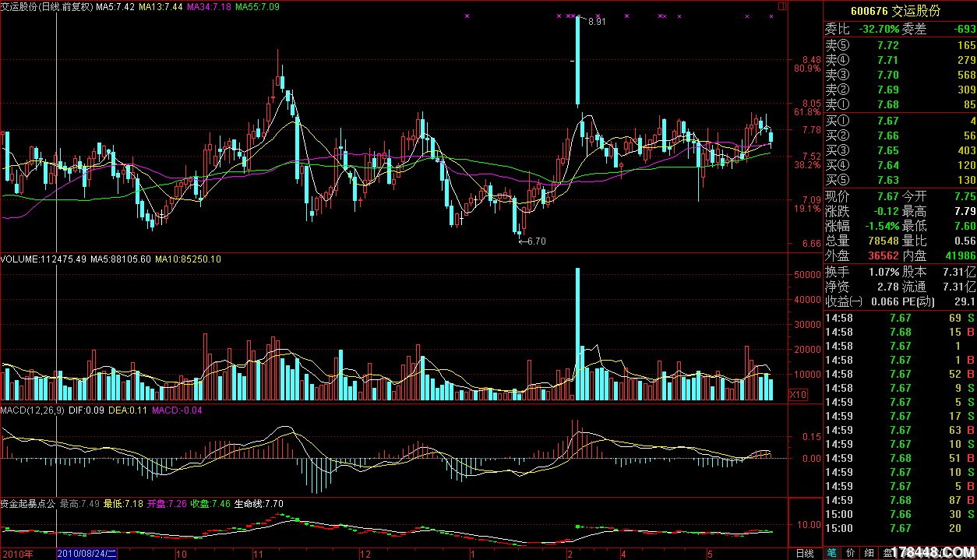Jump to month 12 on the time axis
The image size is (977, 560).
click(x=365, y=554)
